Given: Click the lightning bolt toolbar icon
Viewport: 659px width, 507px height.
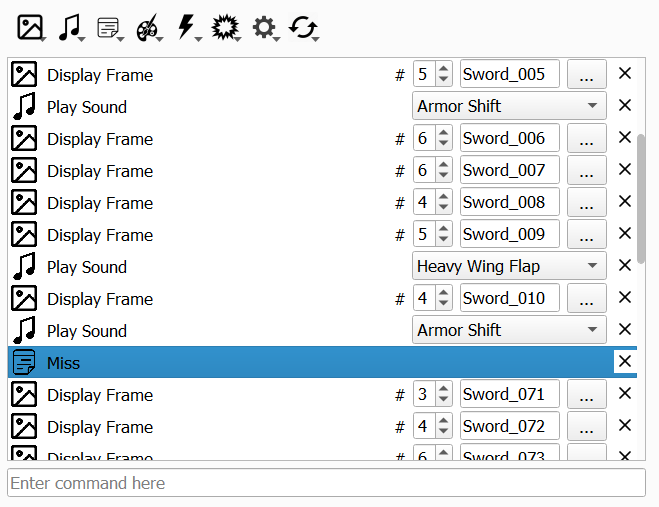Looking at the screenshot, I should tap(187, 28).
